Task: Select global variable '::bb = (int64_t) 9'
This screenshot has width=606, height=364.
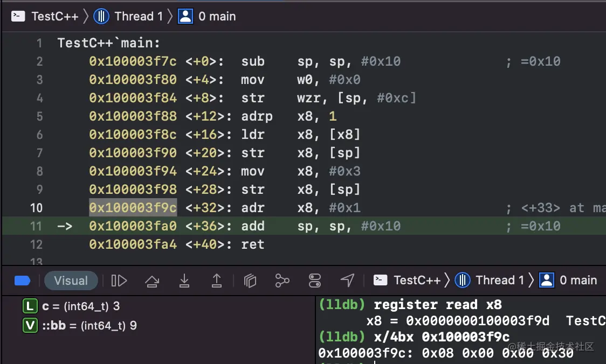Action: (89, 325)
